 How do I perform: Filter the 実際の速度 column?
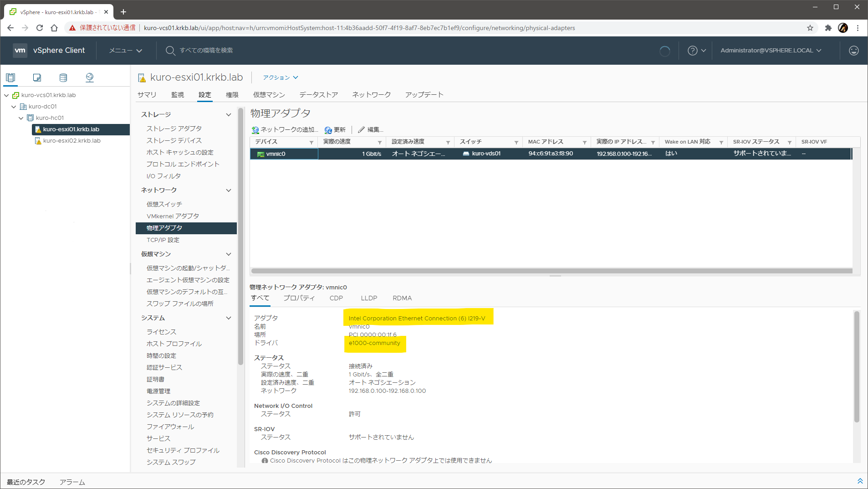coord(380,143)
